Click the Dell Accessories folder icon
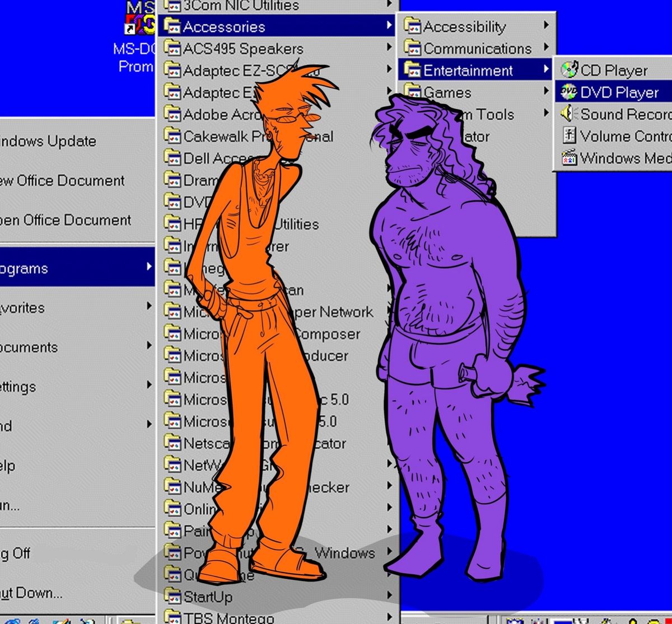Screen dimensions: 672x624 point(172,157)
